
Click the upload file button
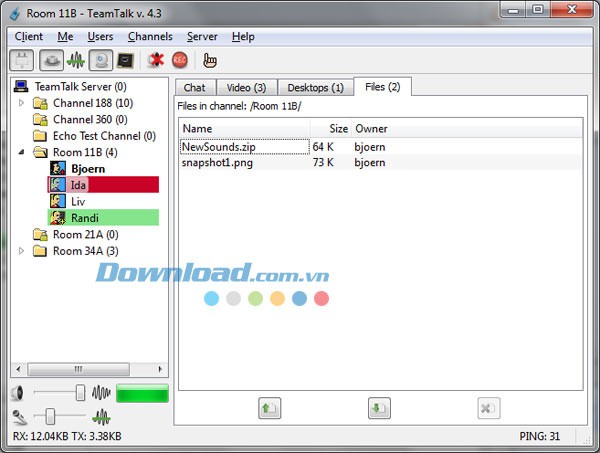pyautogui.click(x=270, y=408)
